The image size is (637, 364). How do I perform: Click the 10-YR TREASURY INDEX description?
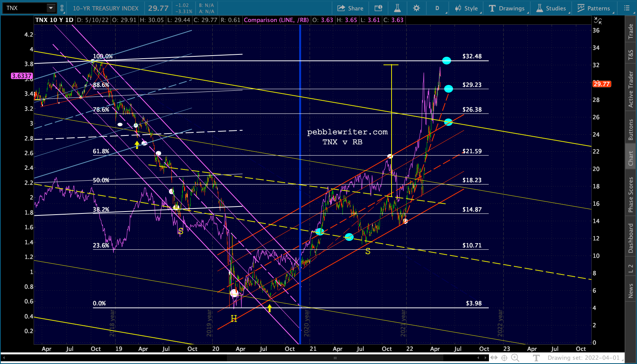click(x=106, y=8)
